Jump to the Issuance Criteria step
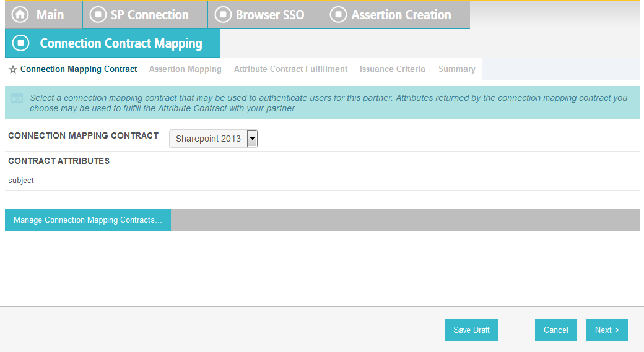This screenshot has width=644, height=352. pyautogui.click(x=392, y=69)
